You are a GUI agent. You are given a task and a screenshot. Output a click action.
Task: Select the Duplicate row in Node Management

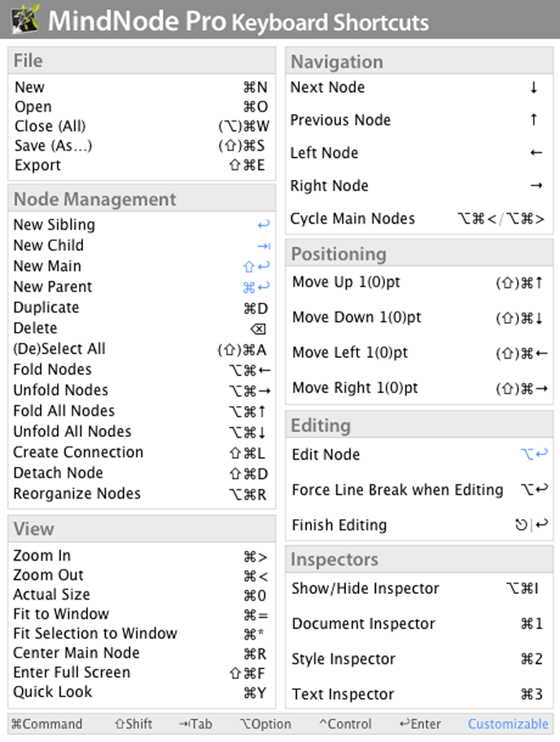(46, 308)
